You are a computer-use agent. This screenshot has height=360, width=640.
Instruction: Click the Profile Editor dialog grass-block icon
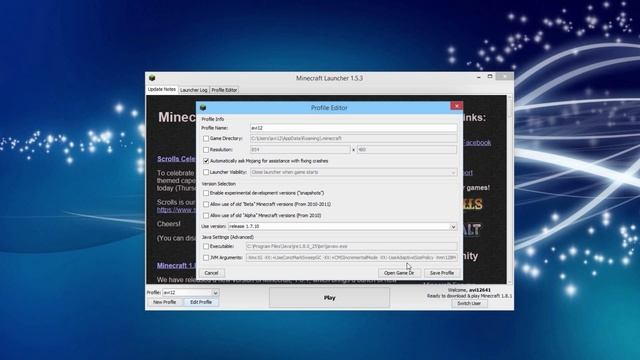point(203,107)
